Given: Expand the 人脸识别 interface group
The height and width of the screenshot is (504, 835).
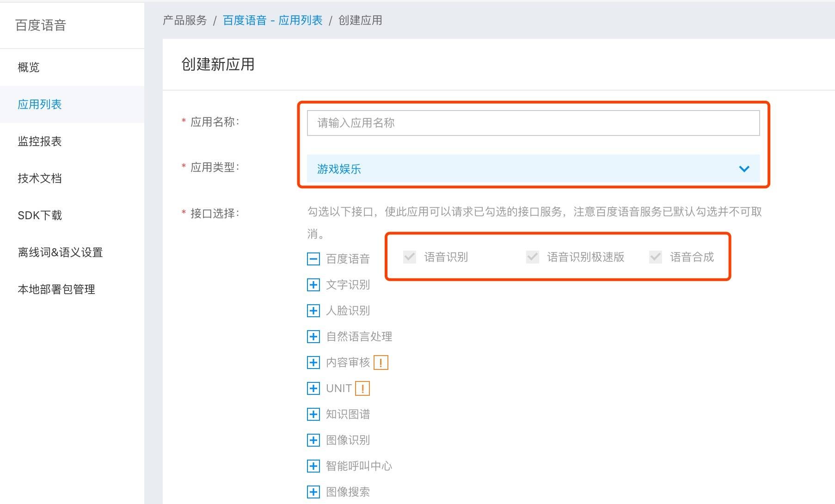Looking at the screenshot, I should 313,310.
